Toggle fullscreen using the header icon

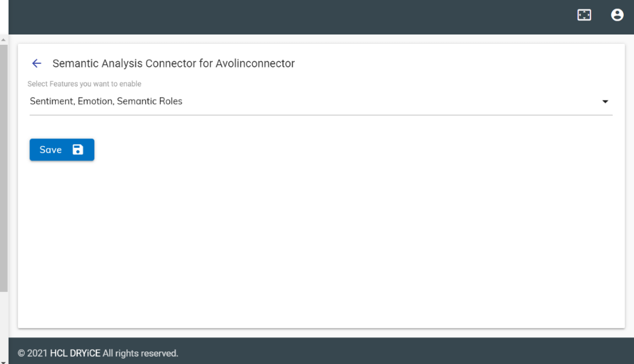(584, 15)
